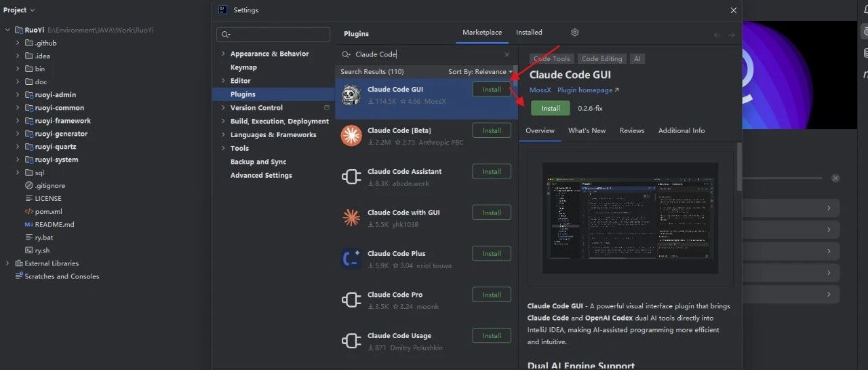This screenshot has width=868, height=370.
Task: Navigate forward with the Settings forward arrow
Action: [732, 35]
